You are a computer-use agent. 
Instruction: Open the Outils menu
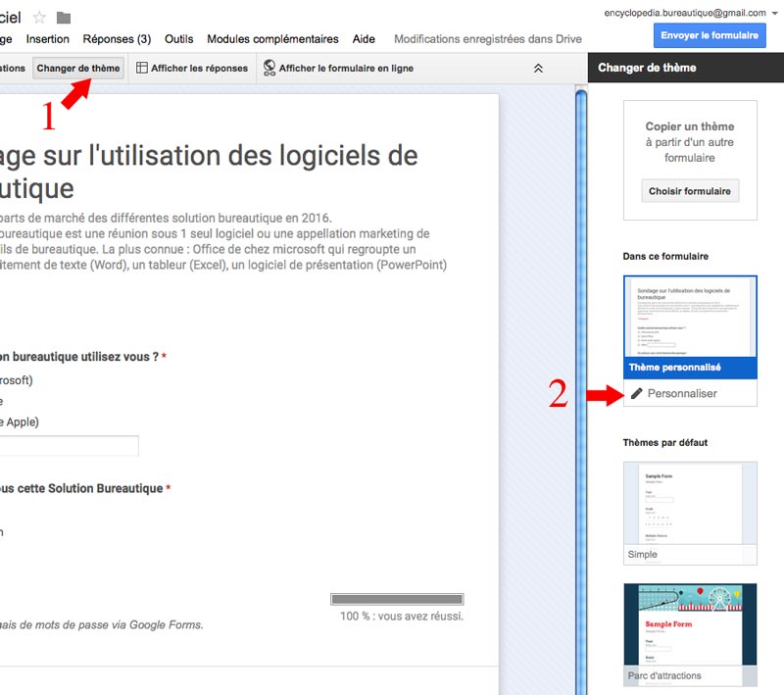click(x=178, y=39)
